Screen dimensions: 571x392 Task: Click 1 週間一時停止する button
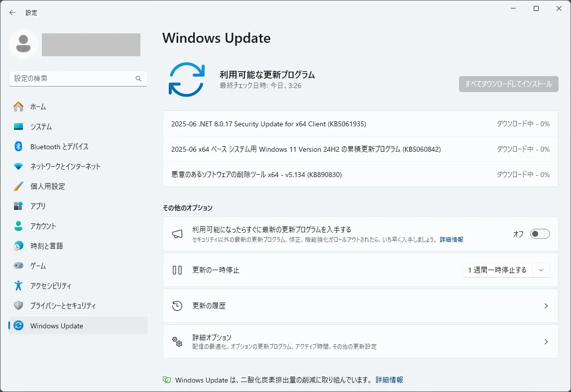(x=497, y=270)
